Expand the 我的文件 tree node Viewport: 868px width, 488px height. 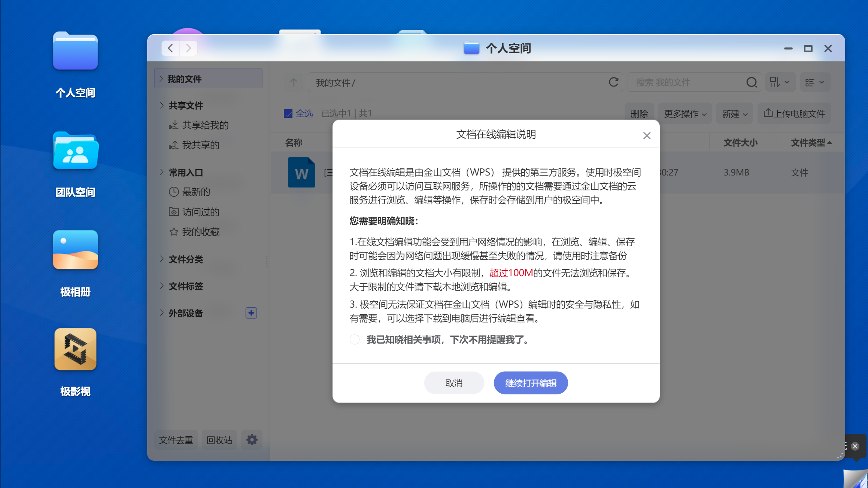161,79
